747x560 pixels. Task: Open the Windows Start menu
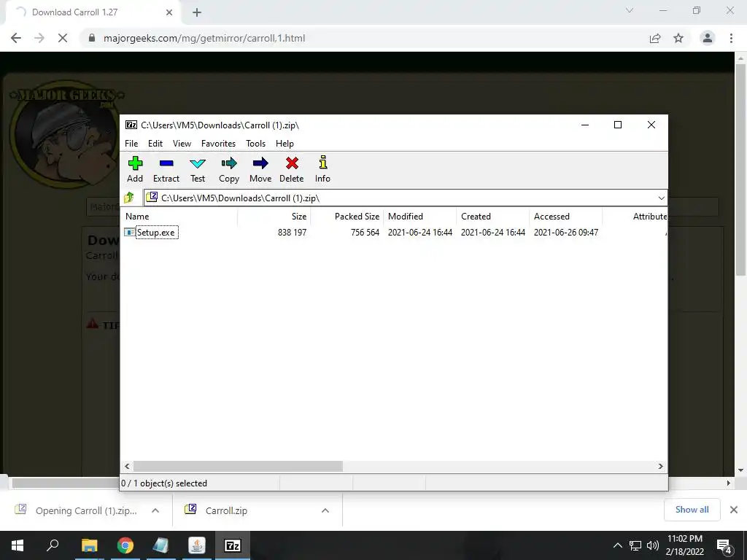click(x=18, y=545)
